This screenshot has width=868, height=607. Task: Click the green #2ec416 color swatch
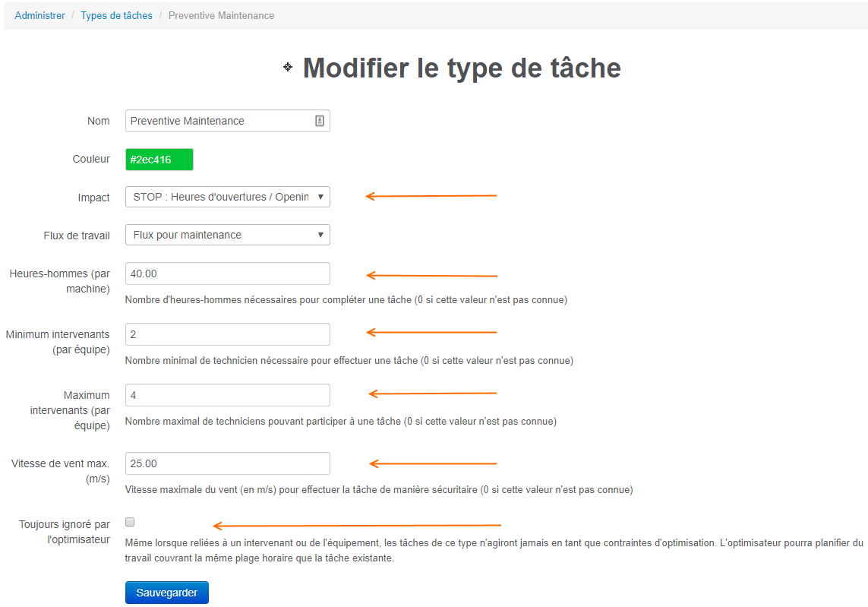159,159
